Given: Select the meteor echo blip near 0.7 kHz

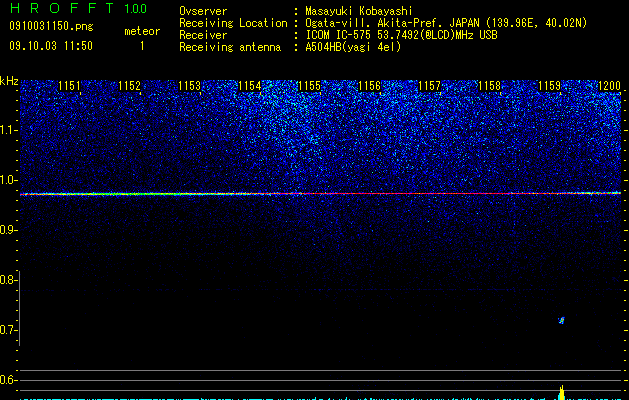Looking at the screenshot, I should (x=562, y=320).
